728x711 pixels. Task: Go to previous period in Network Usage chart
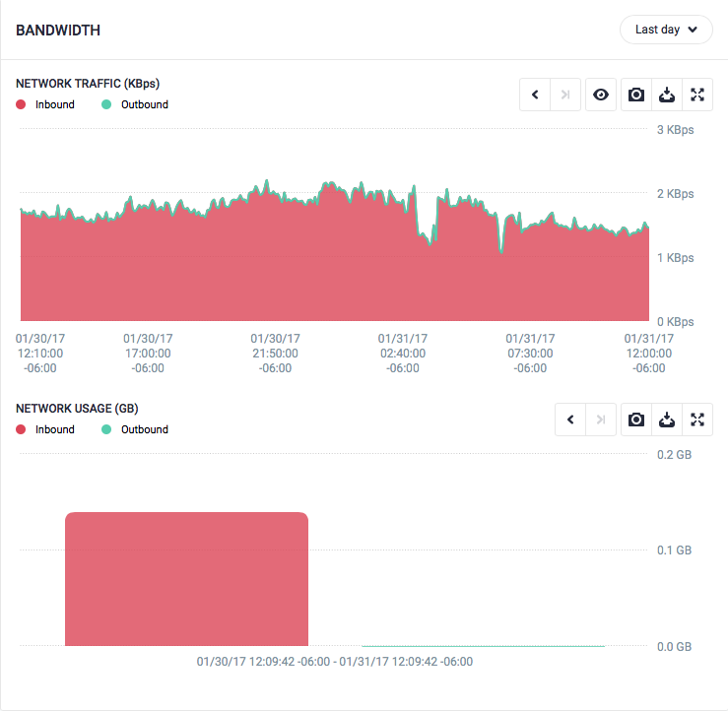[570, 420]
